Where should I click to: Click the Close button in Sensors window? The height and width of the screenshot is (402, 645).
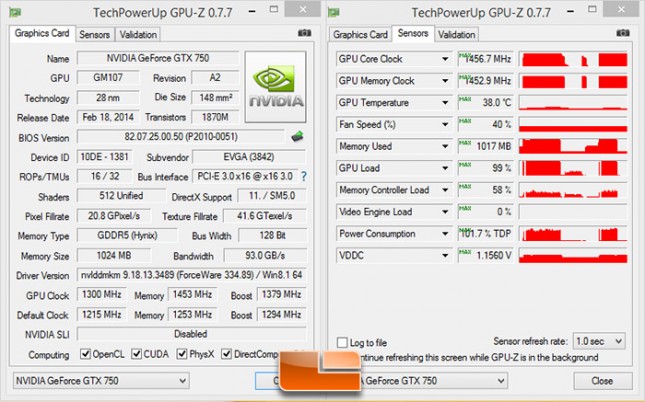(x=602, y=381)
